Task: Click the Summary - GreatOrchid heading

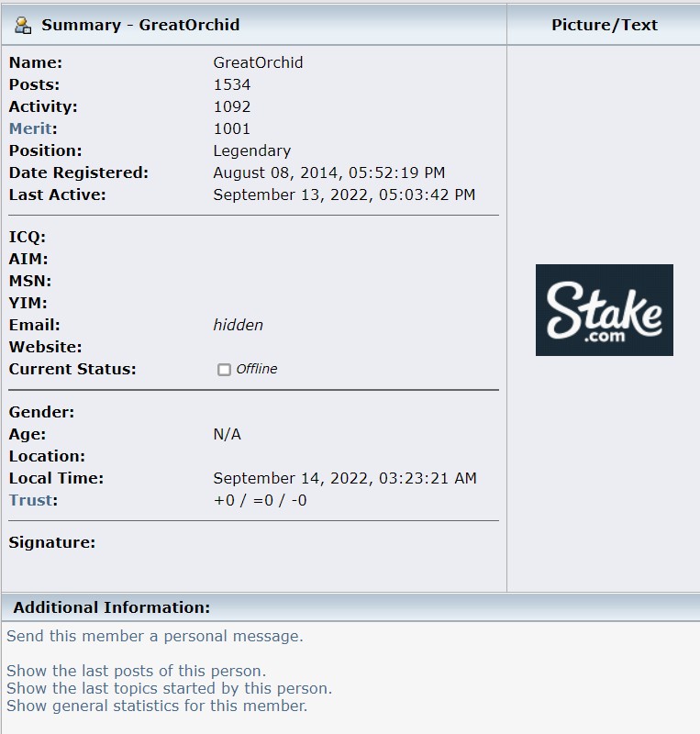Action: point(140,25)
